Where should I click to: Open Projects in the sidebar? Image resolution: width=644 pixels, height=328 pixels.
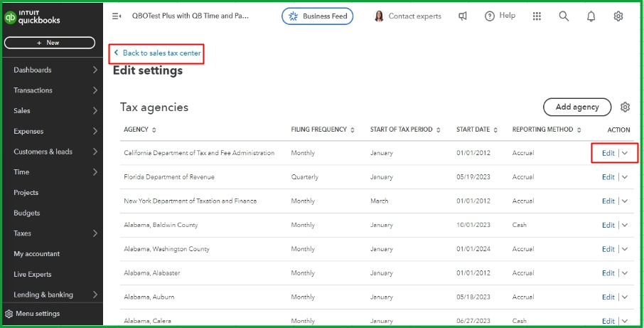[x=26, y=193]
